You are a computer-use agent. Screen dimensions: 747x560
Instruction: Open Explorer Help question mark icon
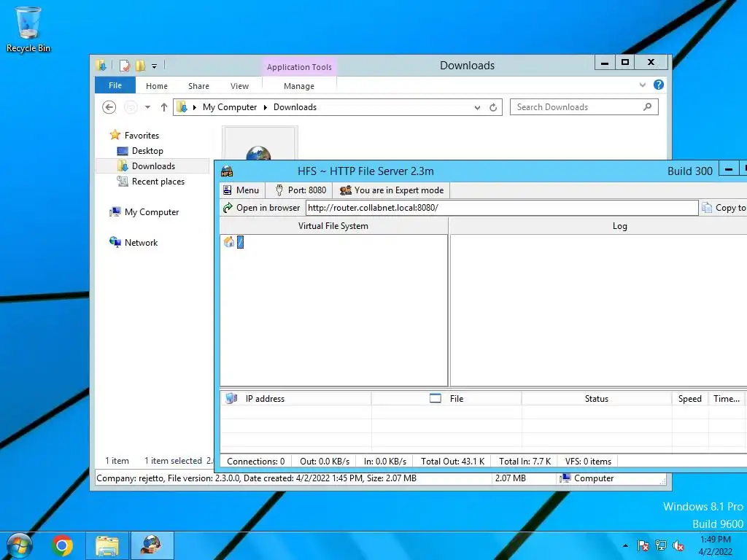(x=659, y=85)
